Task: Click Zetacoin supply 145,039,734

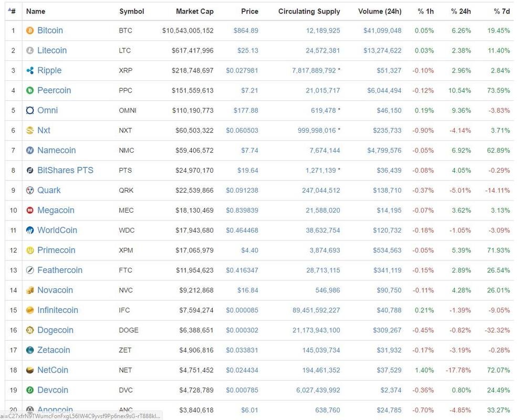Action: [321, 350]
